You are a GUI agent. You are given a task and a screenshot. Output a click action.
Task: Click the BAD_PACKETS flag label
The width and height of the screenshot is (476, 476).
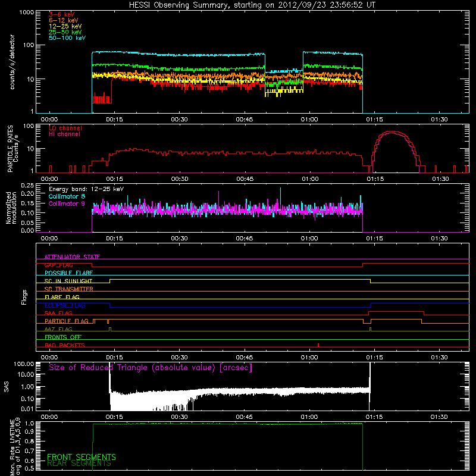click(65, 345)
